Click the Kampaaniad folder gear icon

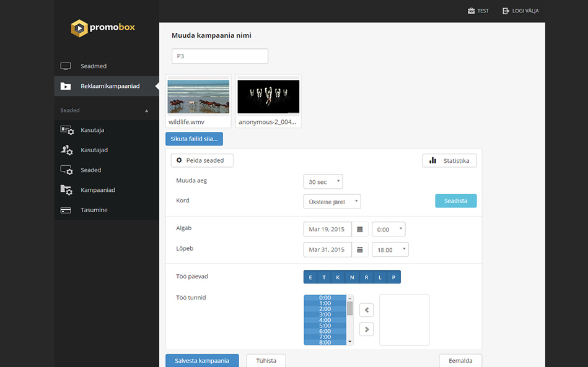[x=66, y=190]
